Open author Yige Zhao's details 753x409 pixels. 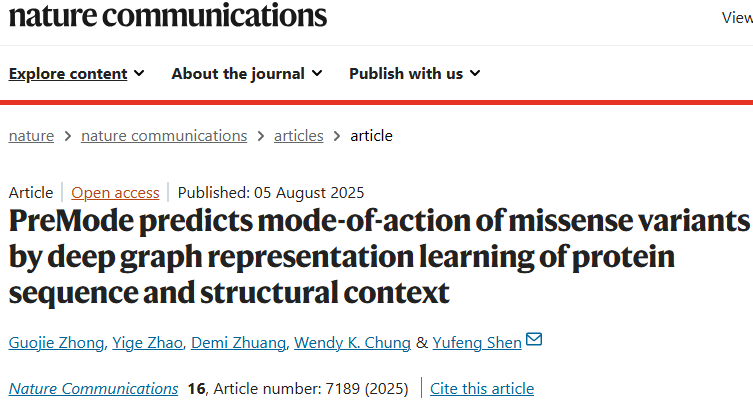point(147,343)
